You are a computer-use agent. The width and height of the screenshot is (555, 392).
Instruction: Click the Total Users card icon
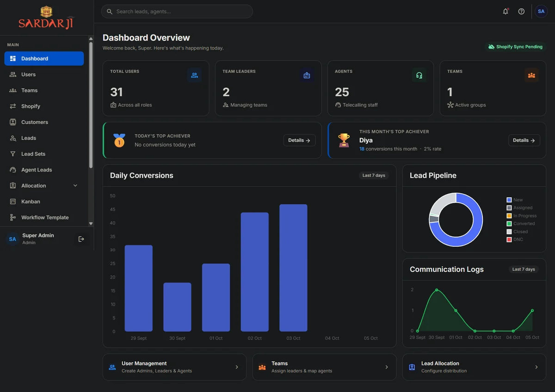pyautogui.click(x=195, y=75)
